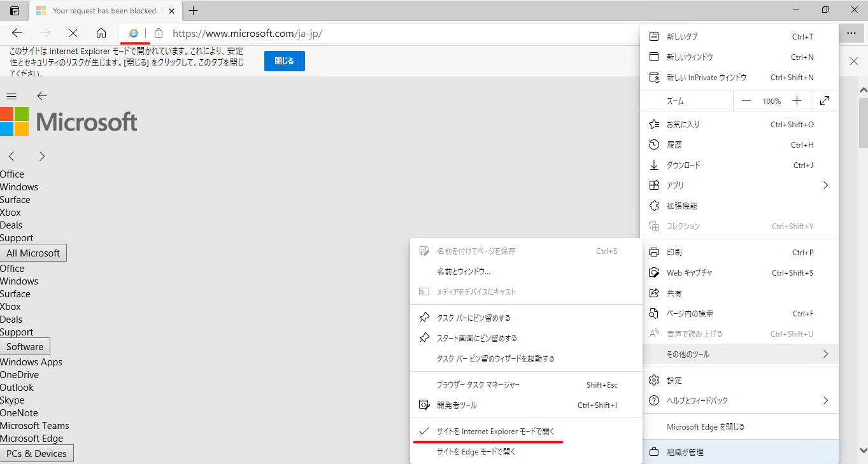Click the Internet Explorer mode icon in address bar
Viewport: 868px width, 464px height.
(x=134, y=33)
